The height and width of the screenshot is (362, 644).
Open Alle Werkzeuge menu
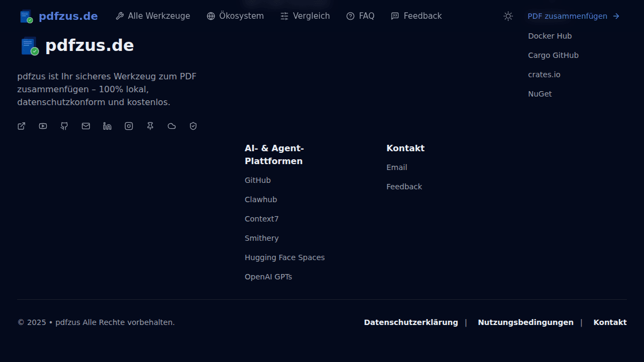pyautogui.click(x=153, y=16)
